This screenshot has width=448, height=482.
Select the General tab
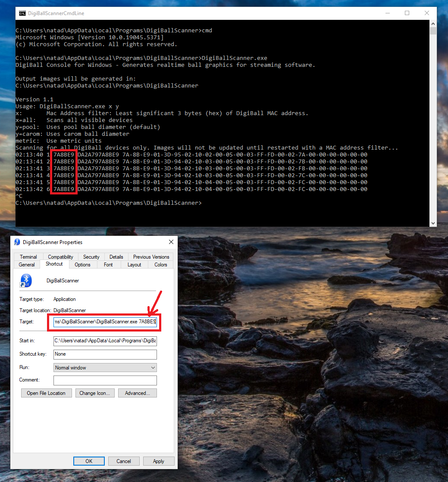[27, 265]
